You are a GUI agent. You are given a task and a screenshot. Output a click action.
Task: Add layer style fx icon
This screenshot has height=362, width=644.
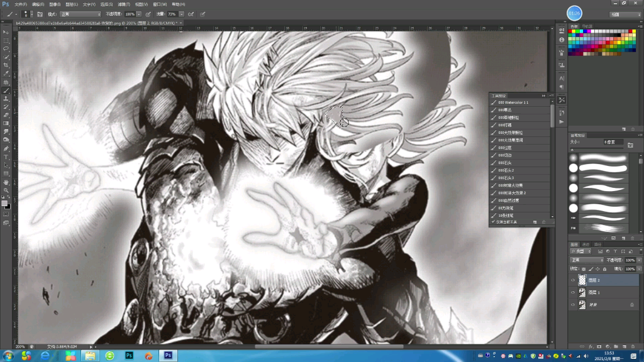pyautogui.click(x=591, y=347)
